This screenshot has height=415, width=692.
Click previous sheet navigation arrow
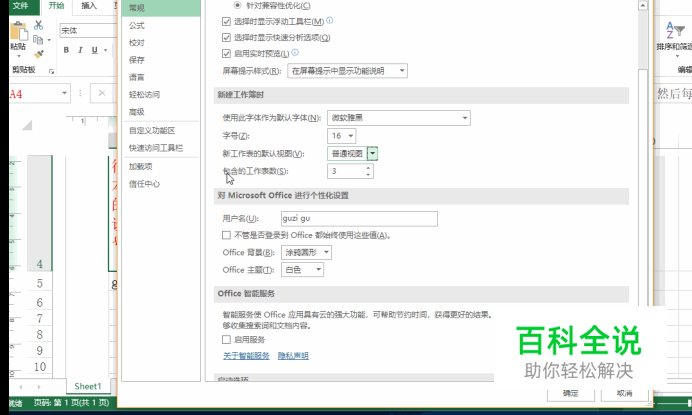click(x=21, y=387)
